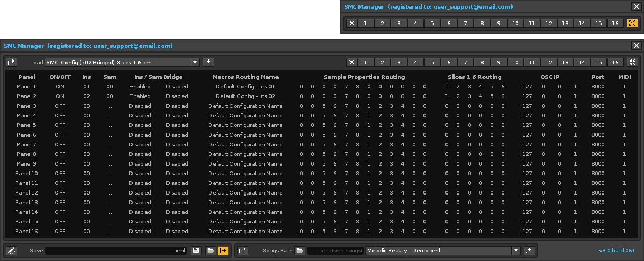Image resolution: width=644 pixels, height=261 pixels.
Task: Click the download icon beside the Load dropdown
Action: coord(209,63)
